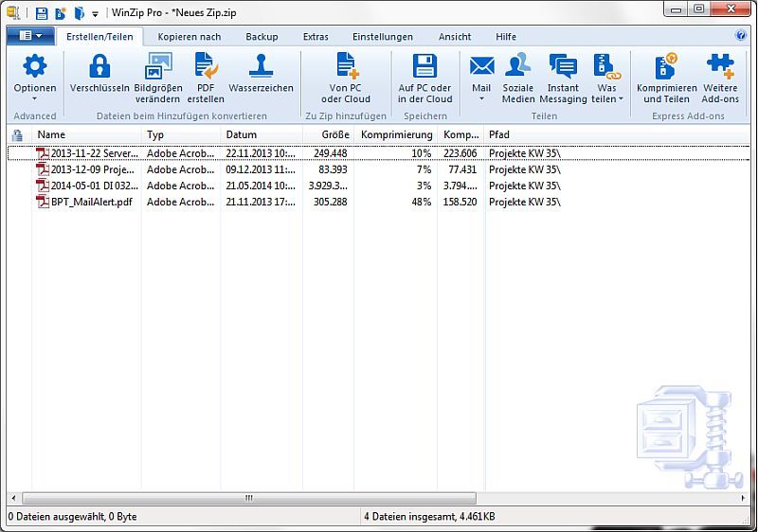
Task: Open the Extras tab
Action: [x=316, y=37]
